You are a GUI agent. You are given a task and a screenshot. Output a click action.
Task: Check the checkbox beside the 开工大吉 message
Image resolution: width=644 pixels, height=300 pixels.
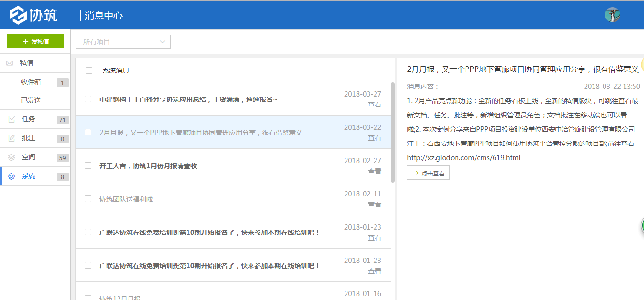click(88, 165)
